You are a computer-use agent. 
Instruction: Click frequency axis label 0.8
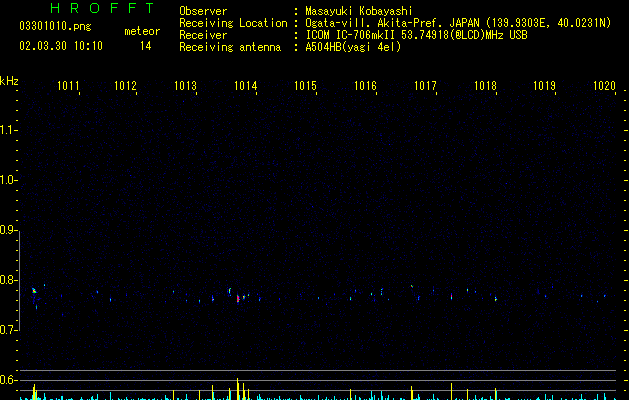pos(8,280)
